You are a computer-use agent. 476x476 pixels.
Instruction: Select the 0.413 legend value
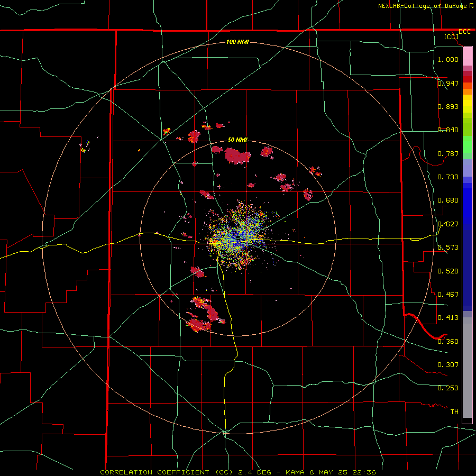click(448, 317)
